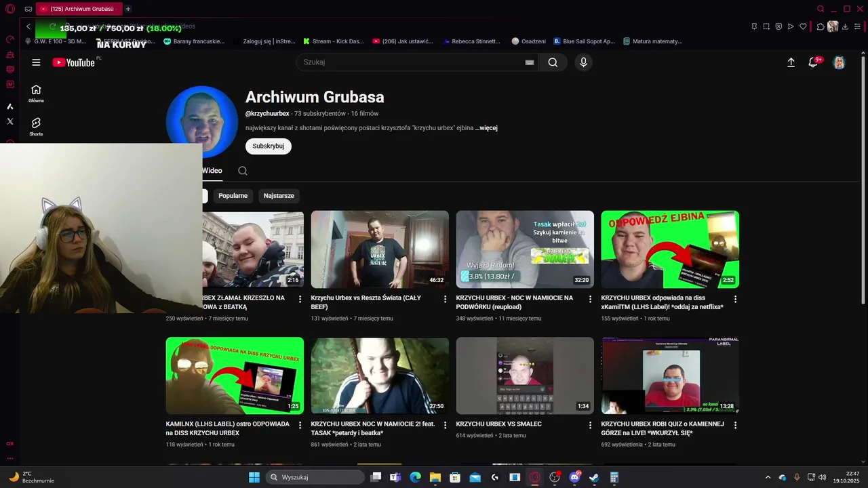Open the on-screen keyboard in search box
The width and height of the screenshot is (868, 488).
(x=530, y=62)
